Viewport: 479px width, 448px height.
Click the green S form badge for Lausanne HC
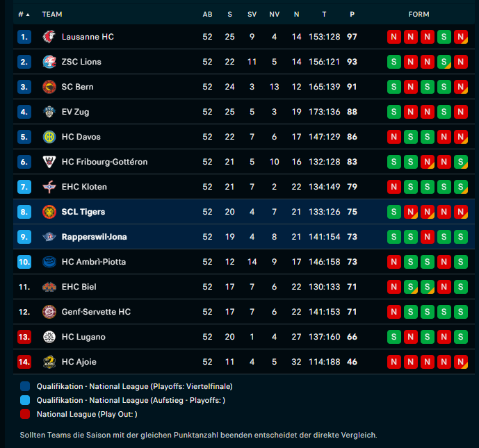(x=444, y=37)
